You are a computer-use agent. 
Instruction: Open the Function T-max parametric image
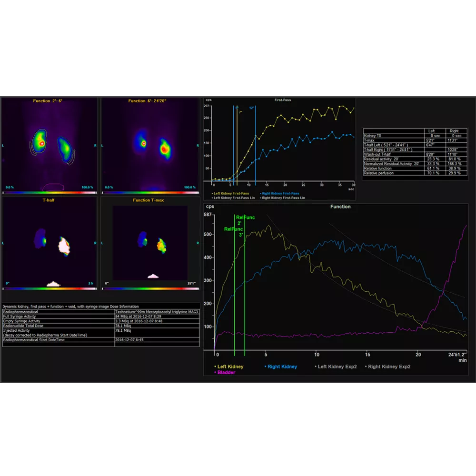150,243
